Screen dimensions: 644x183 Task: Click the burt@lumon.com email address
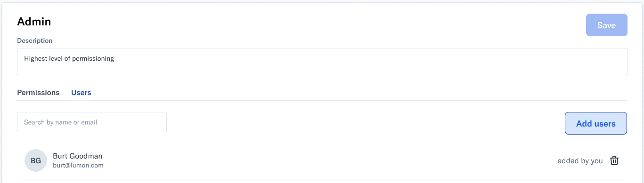click(78, 166)
